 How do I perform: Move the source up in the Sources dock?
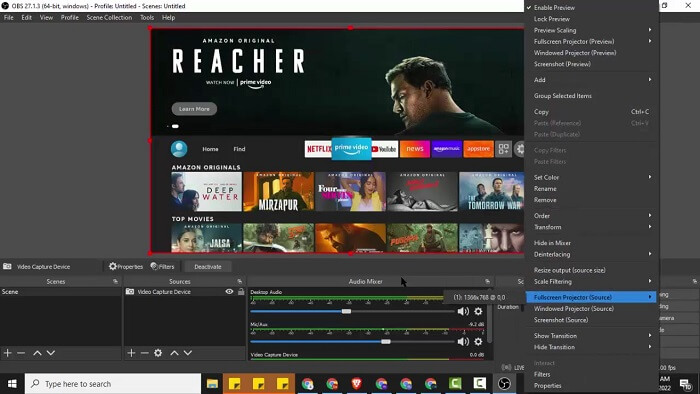click(174, 353)
